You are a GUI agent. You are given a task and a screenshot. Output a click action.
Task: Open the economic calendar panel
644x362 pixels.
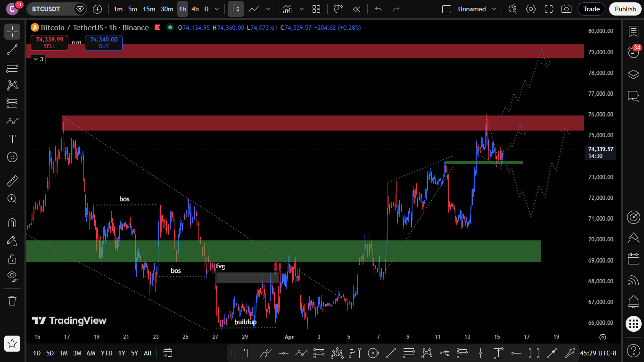(x=633, y=258)
